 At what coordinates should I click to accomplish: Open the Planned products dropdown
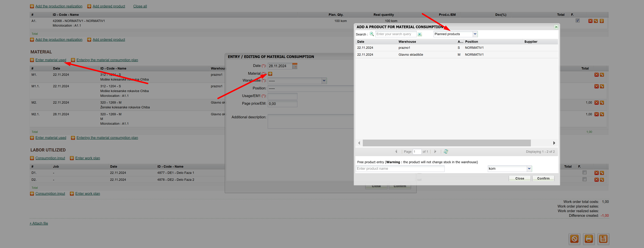pos(475,34)
